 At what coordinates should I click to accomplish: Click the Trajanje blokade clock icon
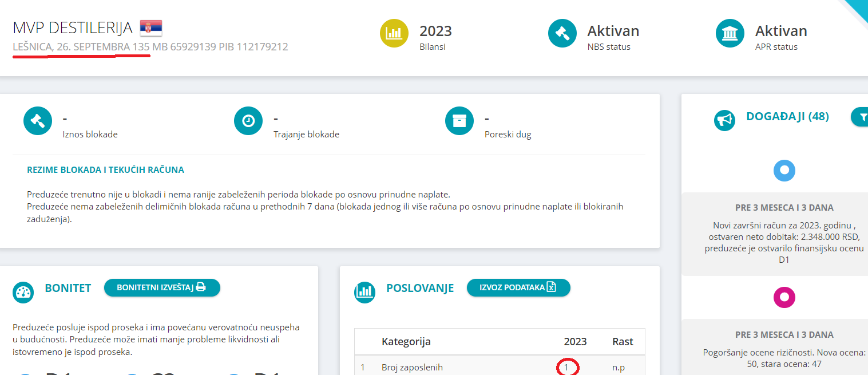(x=248, y=121)
